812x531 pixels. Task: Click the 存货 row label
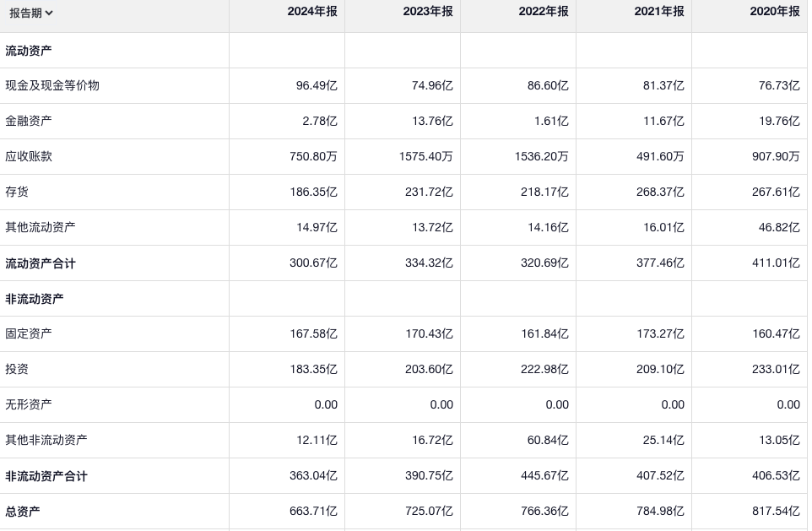(17, 192)
